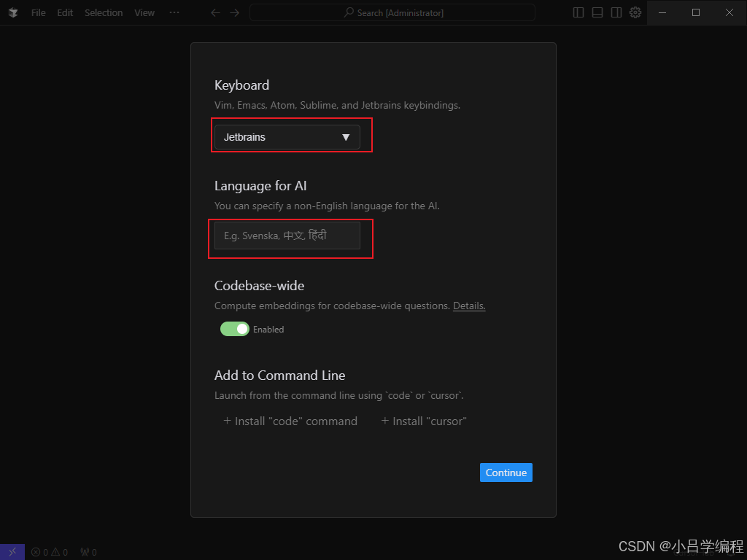Screen dimensions: 747x560
Task: Open the ellipsis overflow menu
Action: (174, 12)
